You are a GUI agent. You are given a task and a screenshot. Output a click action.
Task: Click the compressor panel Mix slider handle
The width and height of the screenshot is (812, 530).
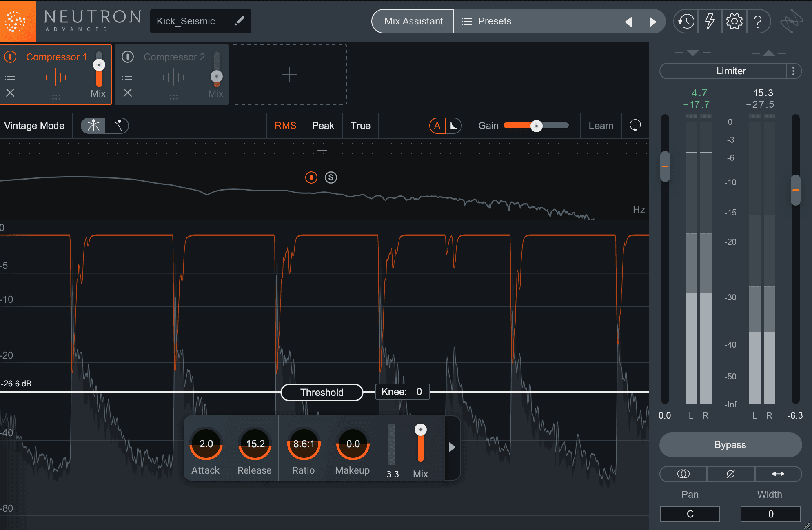[421, 430]
